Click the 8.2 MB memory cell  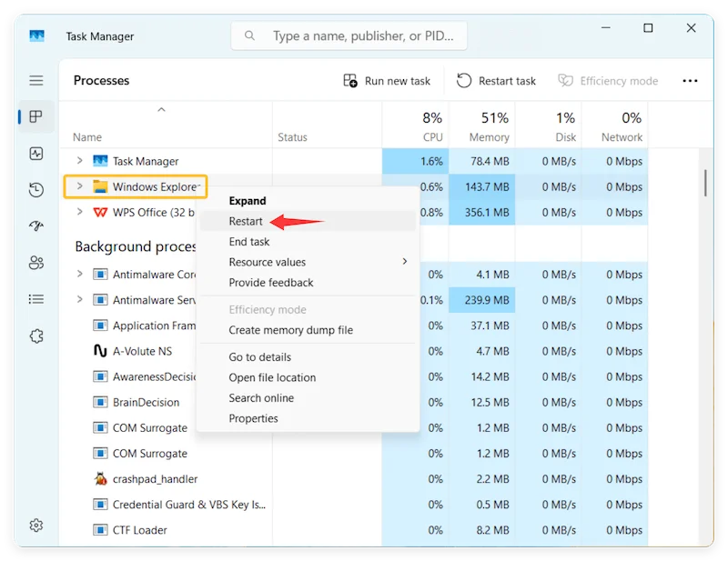pos(482,530)
